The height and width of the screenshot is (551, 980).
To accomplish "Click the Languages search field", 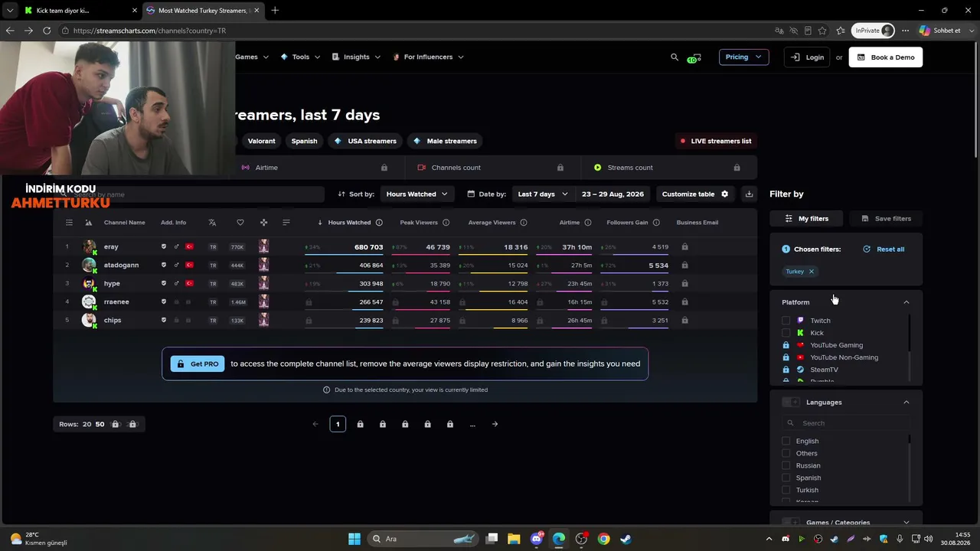I will click(x=845, y=423).
